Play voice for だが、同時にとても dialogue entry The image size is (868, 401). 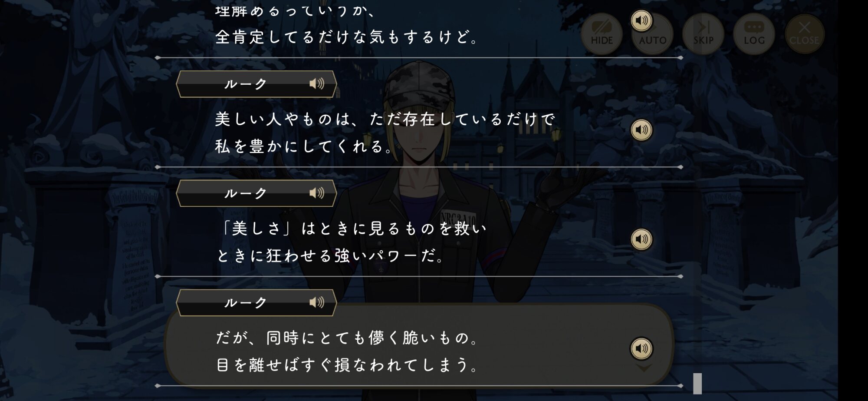(641, 348)
